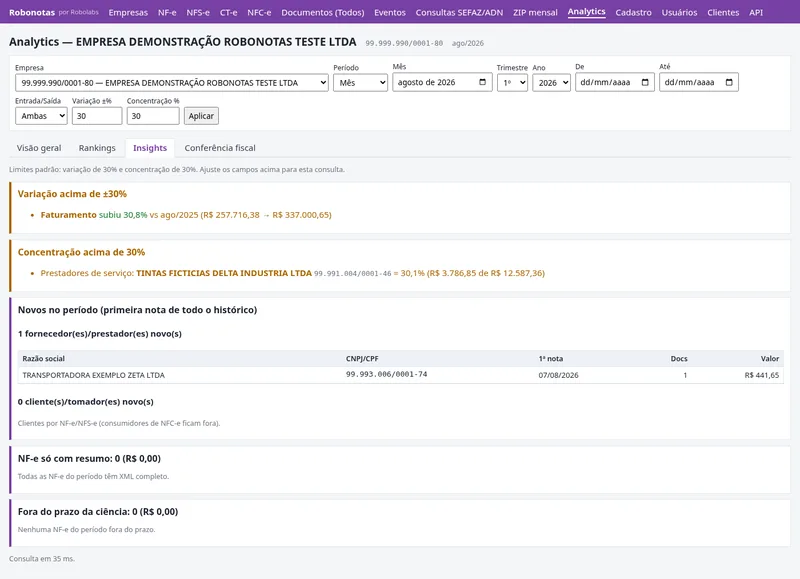This screenshot has height=579, width=800.
Task: Click the Aplicar button
Action: [201, 116]
